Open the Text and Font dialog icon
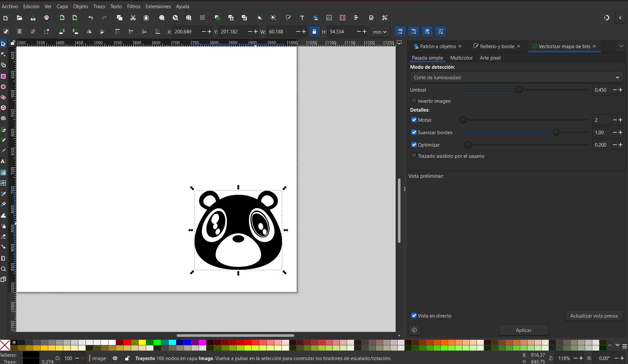The image size is (628, 364). [x=302, y=18]
